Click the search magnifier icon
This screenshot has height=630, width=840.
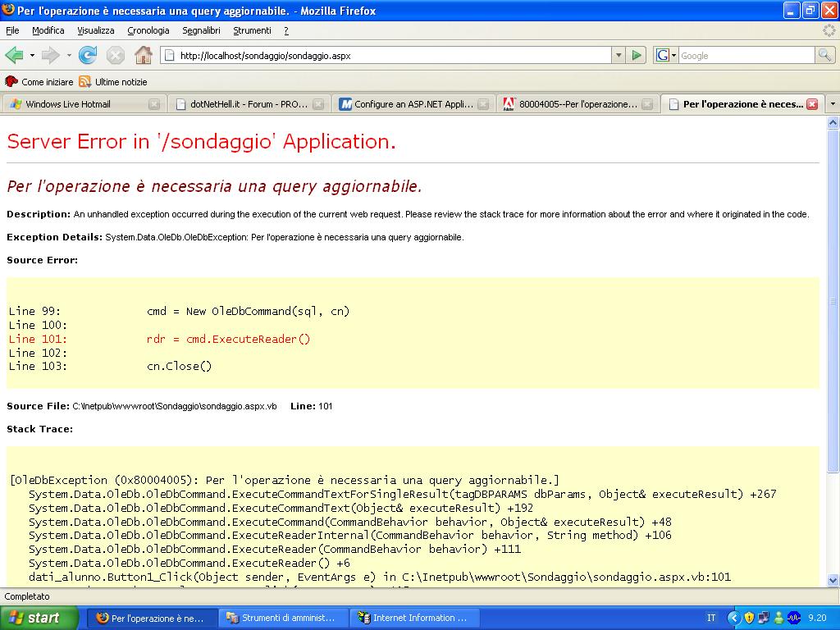pyautogui.click(x=824, y=55)
